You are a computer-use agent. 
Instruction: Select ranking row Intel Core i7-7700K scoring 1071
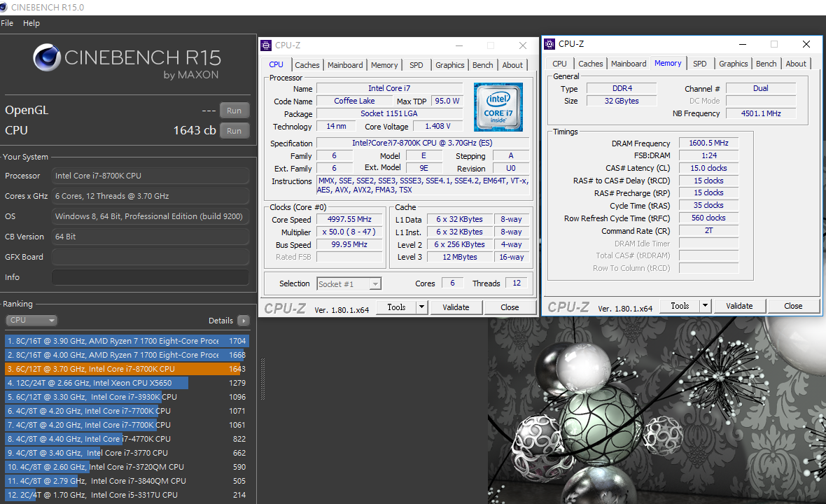127,411
